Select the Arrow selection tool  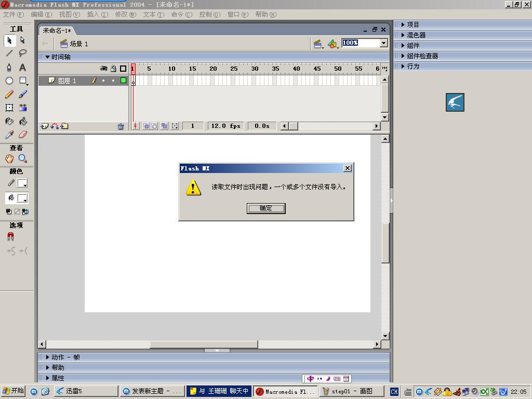(x=9, y=41)
